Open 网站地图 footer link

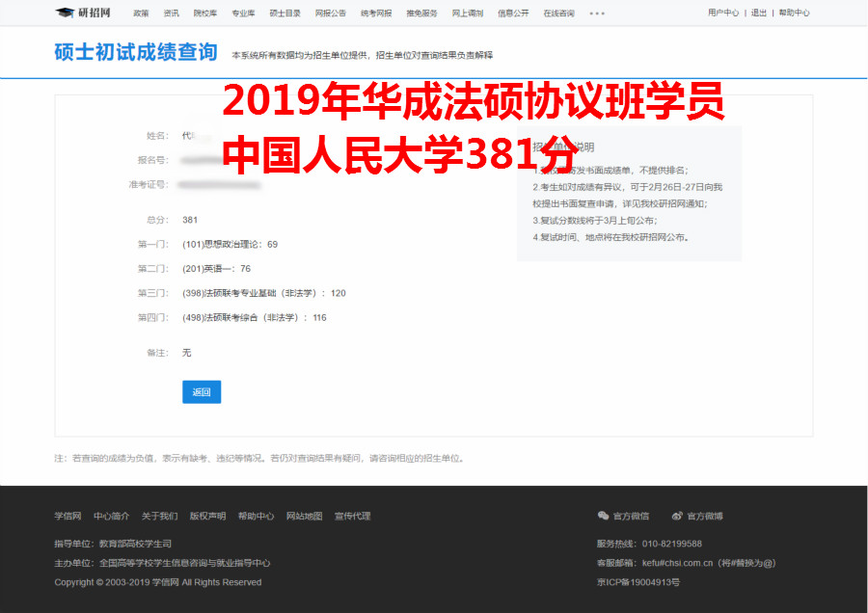(304, 517)
